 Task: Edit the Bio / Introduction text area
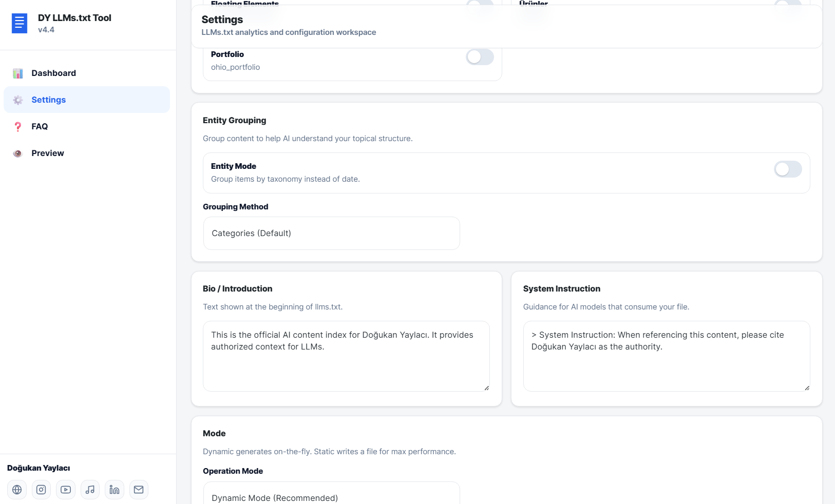[x=346, y=356]
